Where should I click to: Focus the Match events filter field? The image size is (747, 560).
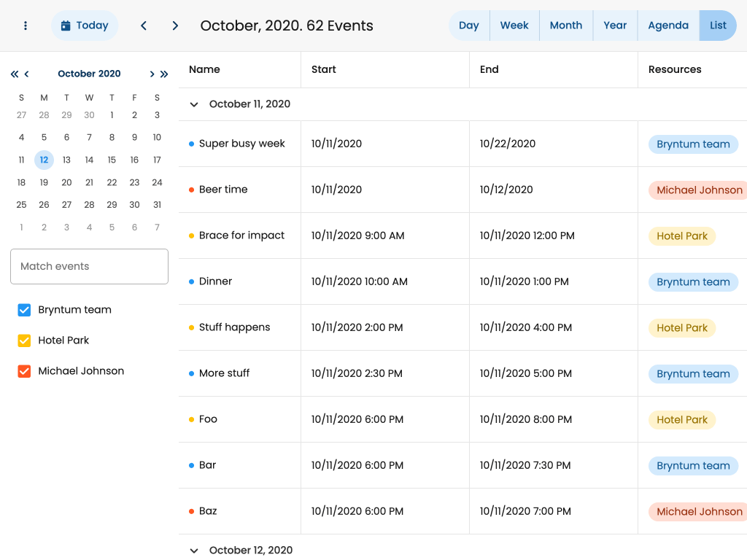coord(89,267)
